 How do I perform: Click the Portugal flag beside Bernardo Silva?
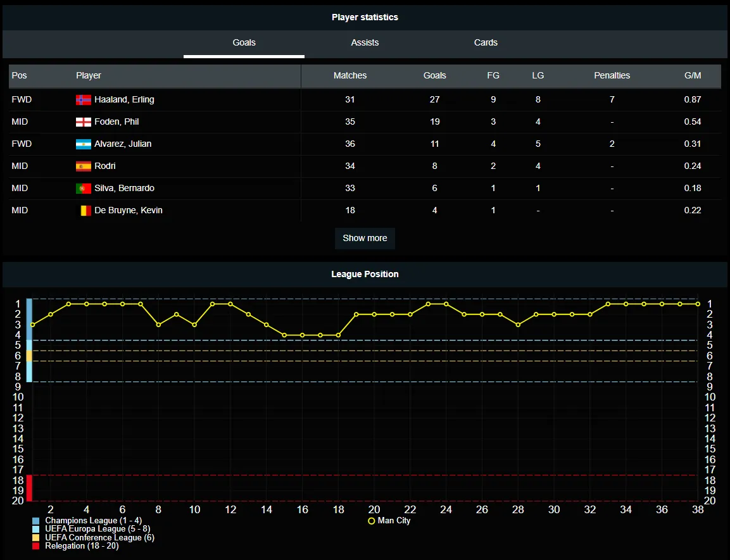84,188
